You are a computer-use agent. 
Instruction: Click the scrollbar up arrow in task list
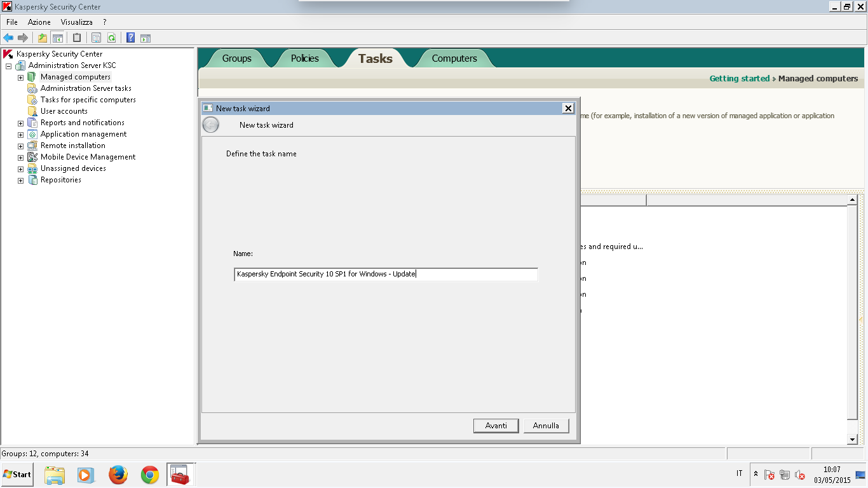point(853,200)
